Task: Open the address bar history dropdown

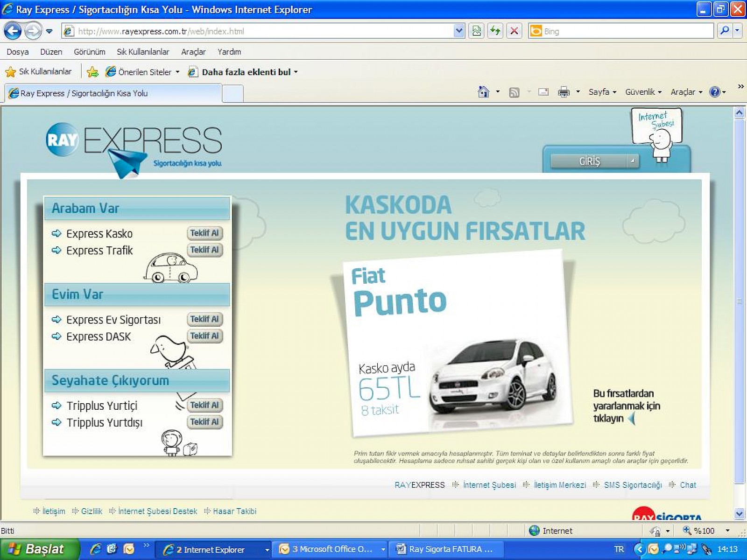Action: 458,31
